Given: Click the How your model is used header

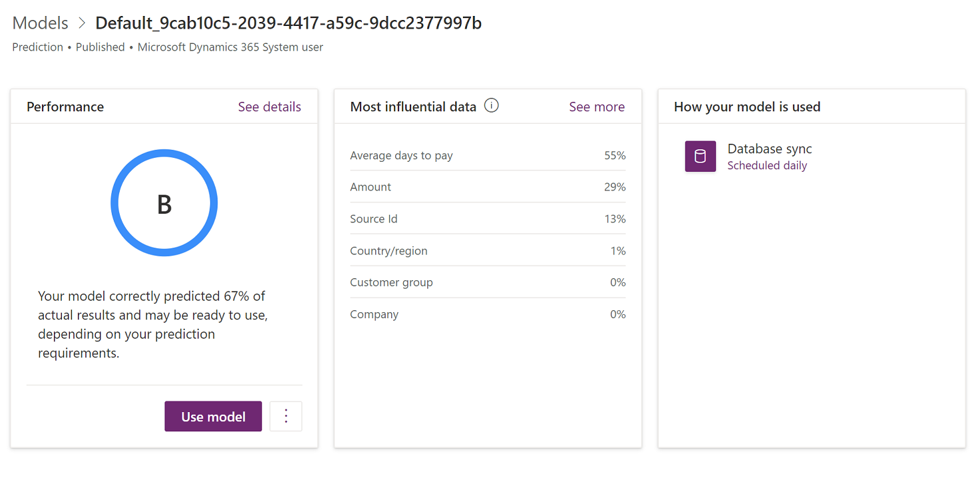Looking at the screenshot, I should pyautogui.click(x=747, y=106).
